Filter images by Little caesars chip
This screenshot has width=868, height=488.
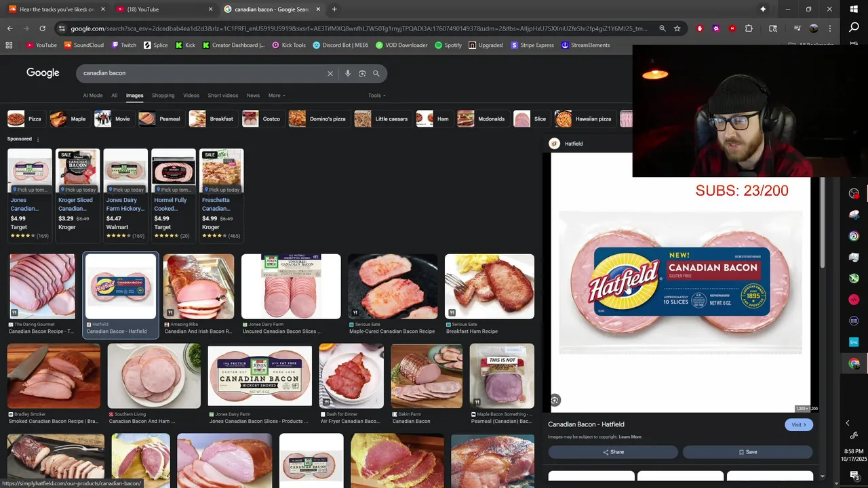pyautogui.click(x=382, y=119)
